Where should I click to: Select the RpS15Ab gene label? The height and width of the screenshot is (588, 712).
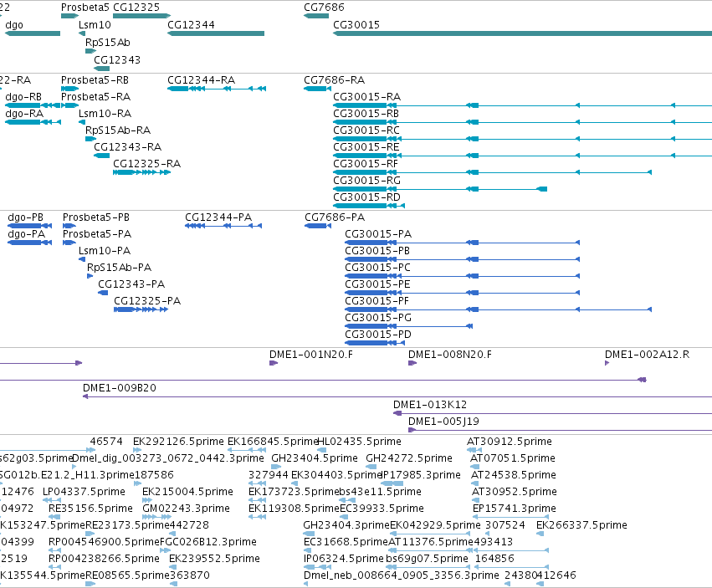[108, 42]
